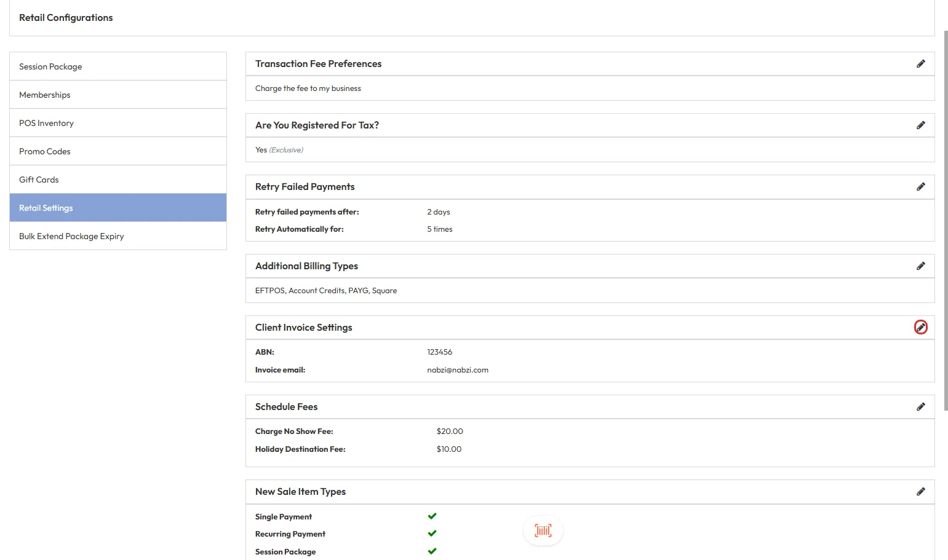The width and height of the screenshot is (948, 560).
Task: Navigate to Gift Cards
Action: 39,179
